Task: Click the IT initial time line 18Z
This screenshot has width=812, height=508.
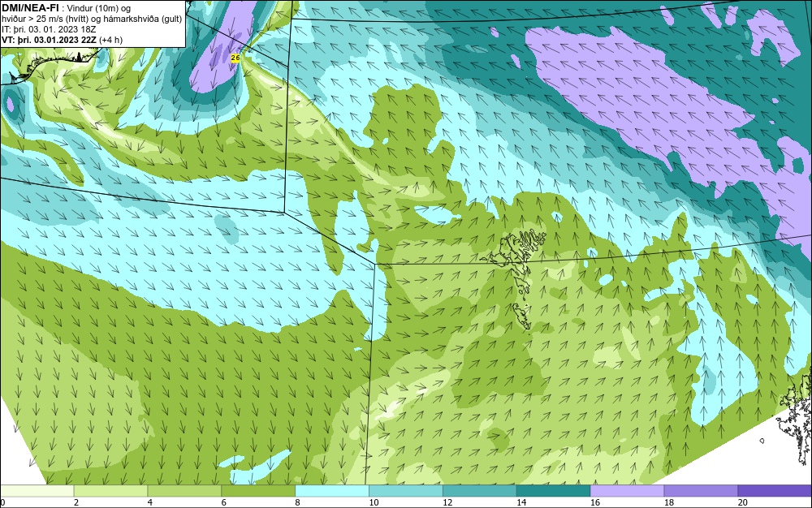Action: point(49,29)
